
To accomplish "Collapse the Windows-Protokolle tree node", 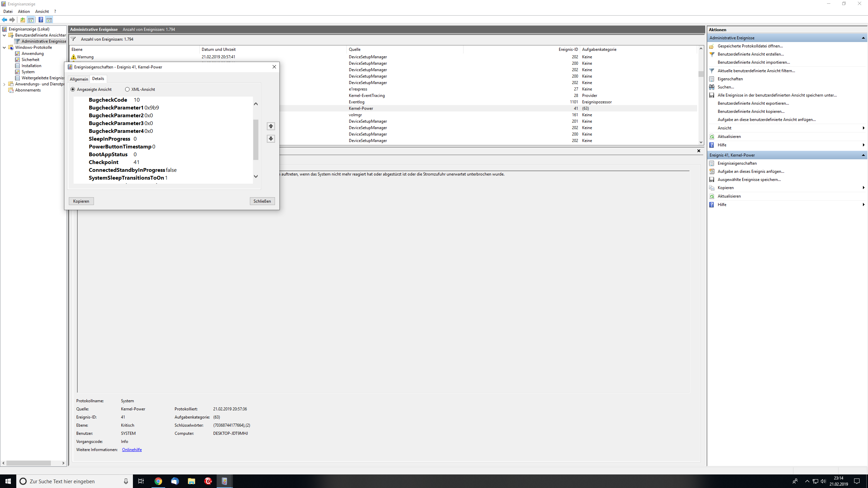I will coord(4,47).
